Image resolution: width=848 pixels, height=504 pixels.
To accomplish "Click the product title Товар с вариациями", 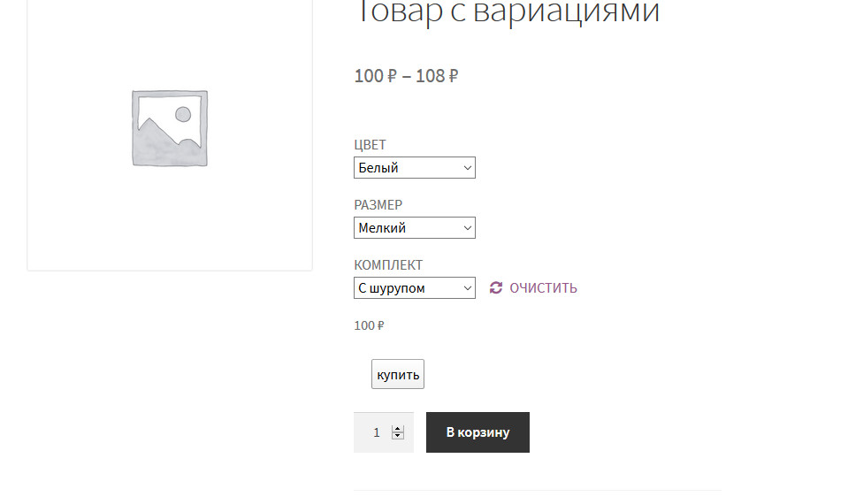I will 507,12.
